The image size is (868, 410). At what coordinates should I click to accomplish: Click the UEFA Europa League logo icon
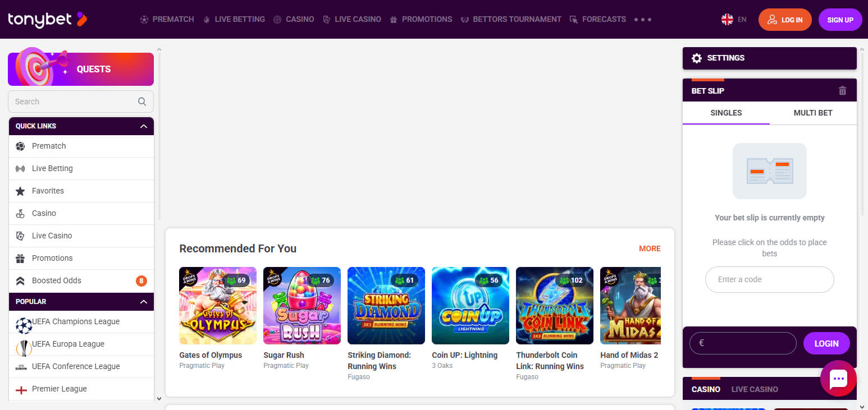[x=24, y=348]
